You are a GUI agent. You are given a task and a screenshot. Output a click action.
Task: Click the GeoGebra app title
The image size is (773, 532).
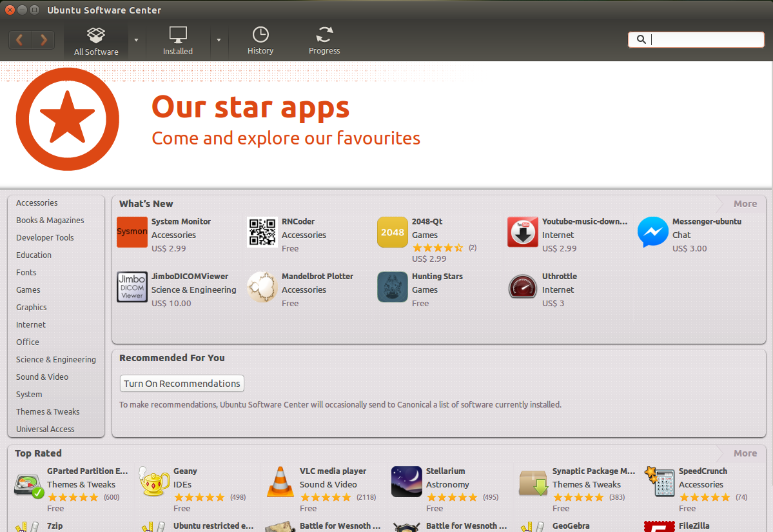click(x=571, y=526)
